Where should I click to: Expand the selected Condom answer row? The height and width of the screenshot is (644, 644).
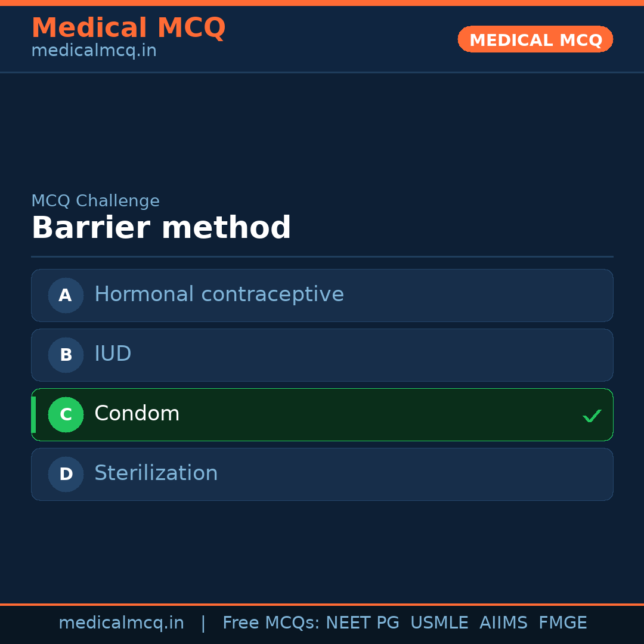tap(322, 414)
